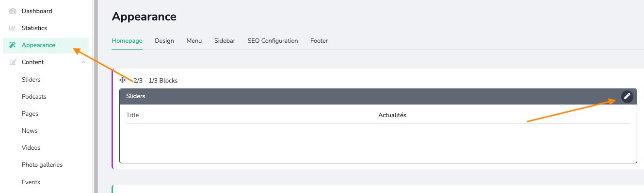
Task: Click the Appearance magic wand icon
Action: (x=13, y=45)
